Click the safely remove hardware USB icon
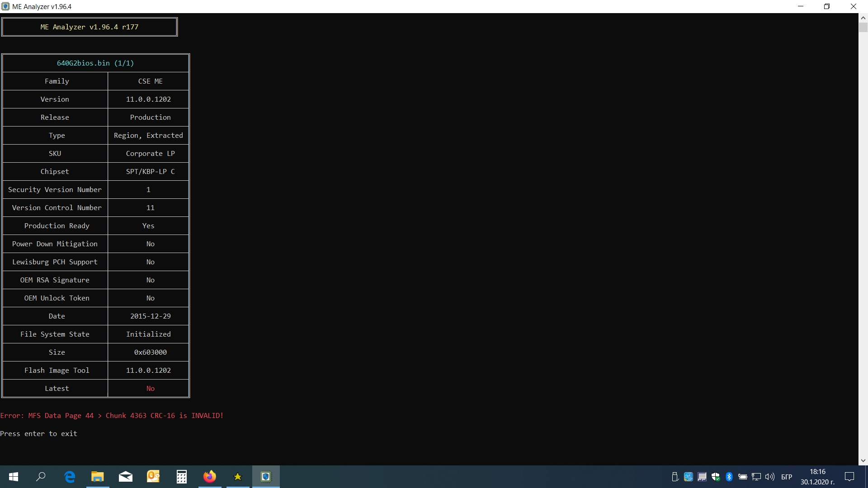Image resolution: width=868 pixels, height=488 pixels. tap(675, 477)
